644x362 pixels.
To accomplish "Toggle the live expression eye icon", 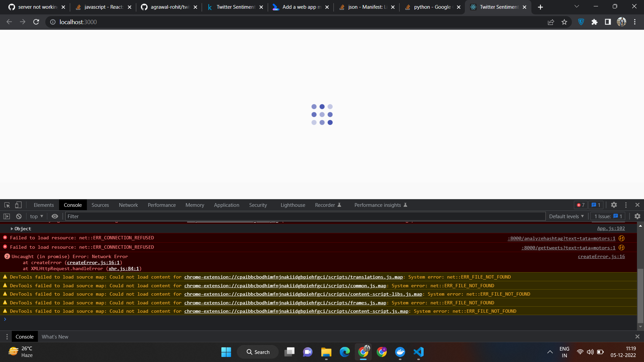I will 55,216.
